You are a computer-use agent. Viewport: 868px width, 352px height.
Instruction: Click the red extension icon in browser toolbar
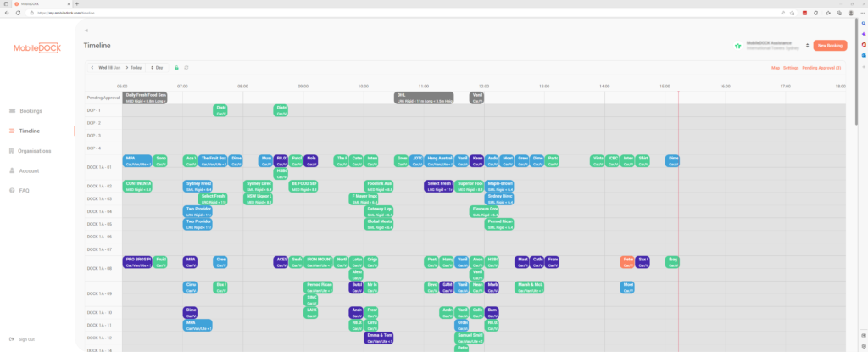coord(805,12)
